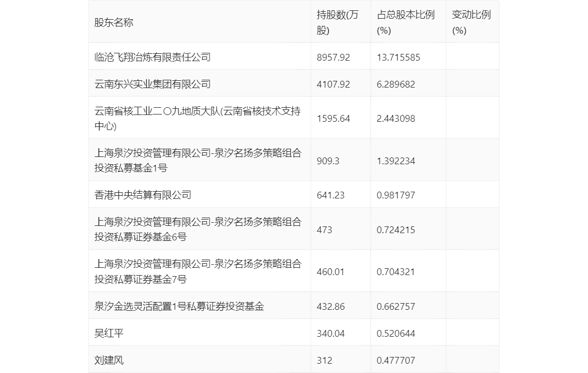The height and width of the screenshot is (373, 588).
Task: Select 香港中央结算有限公司 shareholder name
Action: (x=143, y=195)
